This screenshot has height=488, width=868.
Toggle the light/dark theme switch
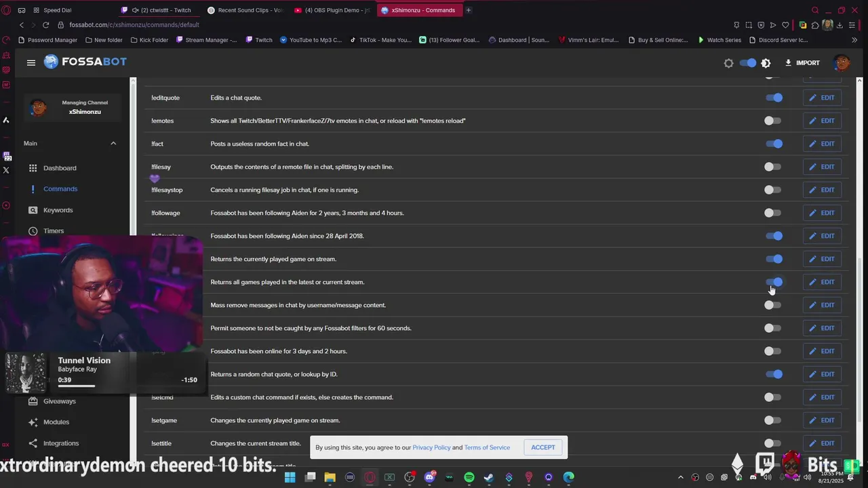[747, 63]
